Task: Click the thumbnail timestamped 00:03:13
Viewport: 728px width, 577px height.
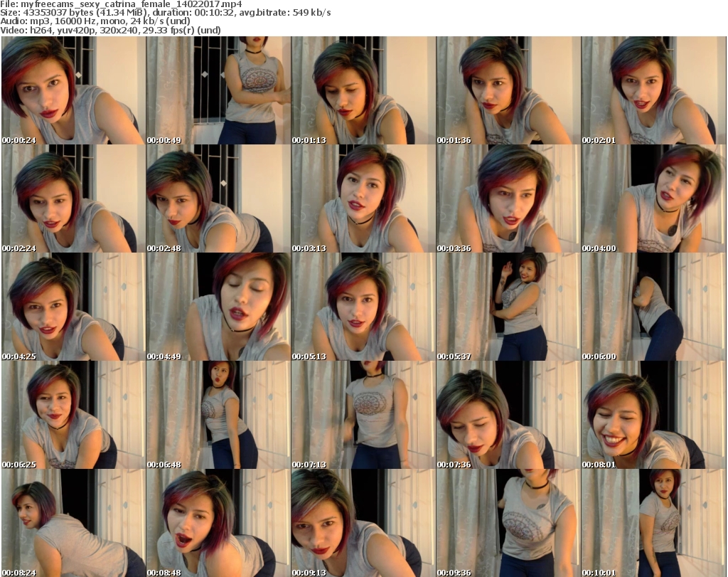Action: click(363, 198)
